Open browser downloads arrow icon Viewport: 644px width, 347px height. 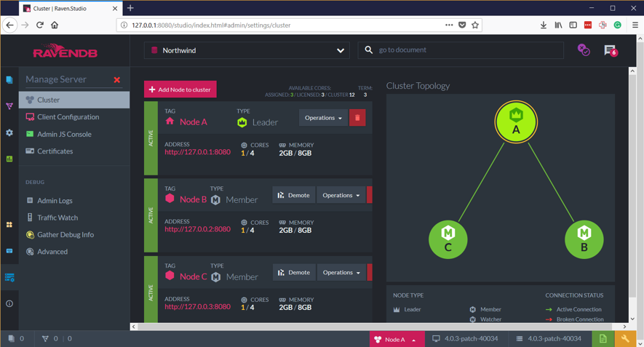[544, 25]
